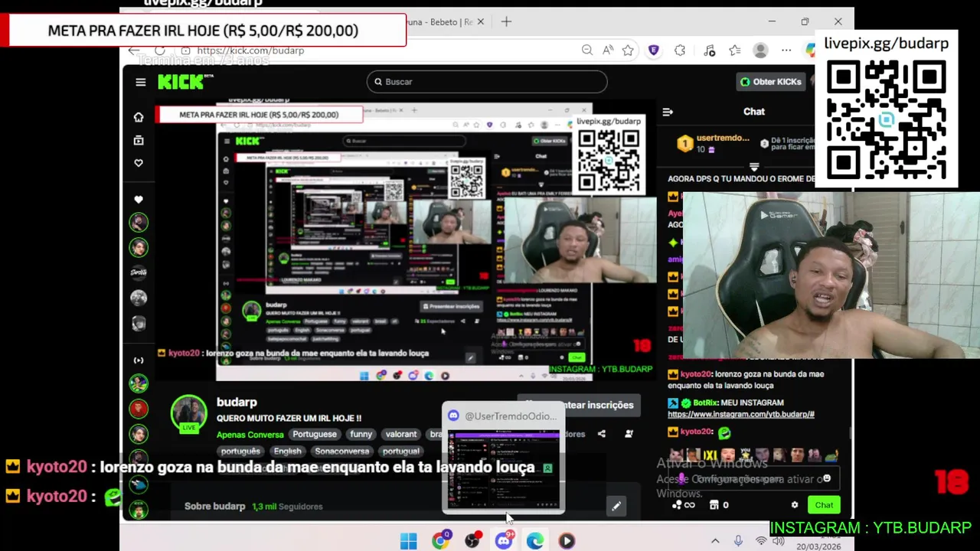Reload the page with refresh icon
980x551 pixels.
coord(159,51)
